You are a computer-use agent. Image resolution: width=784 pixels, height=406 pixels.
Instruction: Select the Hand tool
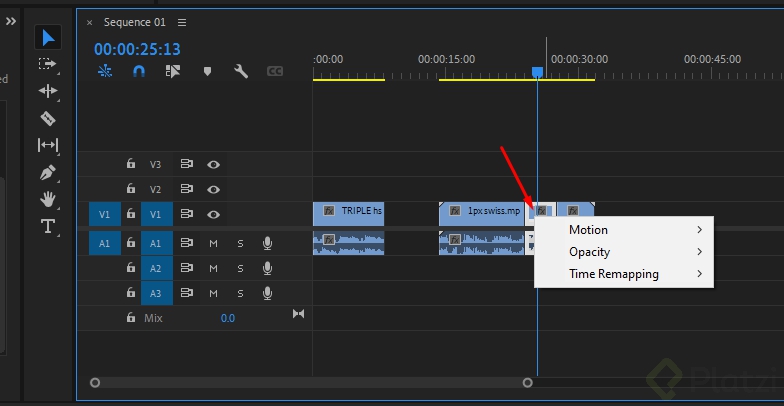point(48,200)
